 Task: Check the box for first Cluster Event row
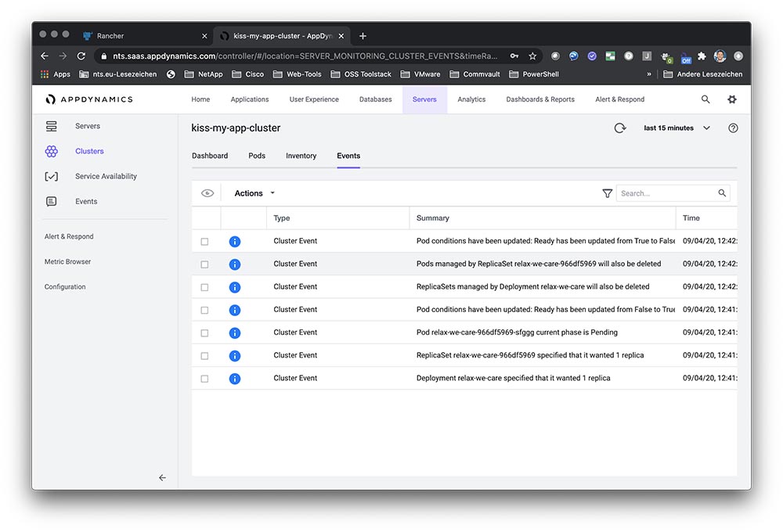(x=204, y=242)
